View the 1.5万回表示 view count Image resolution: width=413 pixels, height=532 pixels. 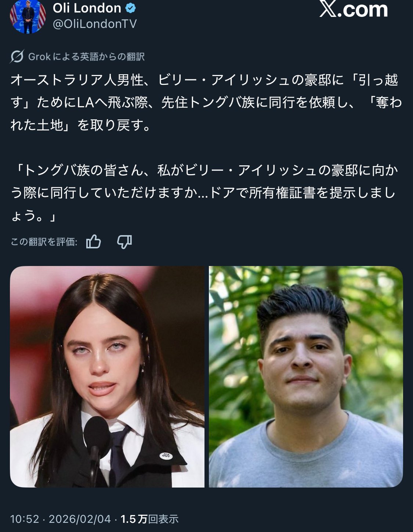tap(149, 519)
